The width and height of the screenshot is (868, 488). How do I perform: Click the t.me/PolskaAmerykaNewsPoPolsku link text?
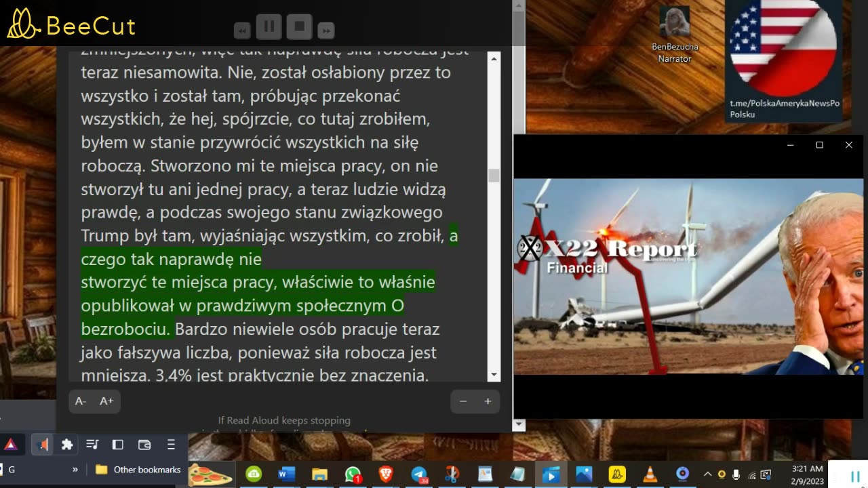tap(785, 108)
